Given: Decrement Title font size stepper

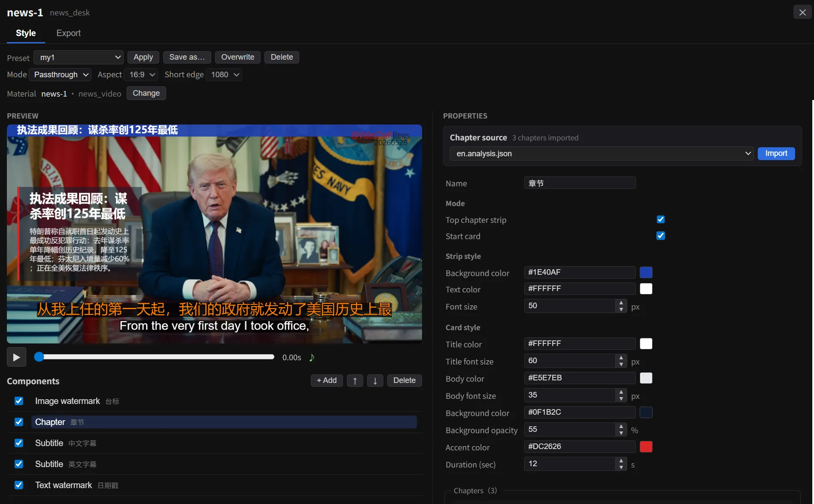Looking at the screenshot, I should point(621,364).
